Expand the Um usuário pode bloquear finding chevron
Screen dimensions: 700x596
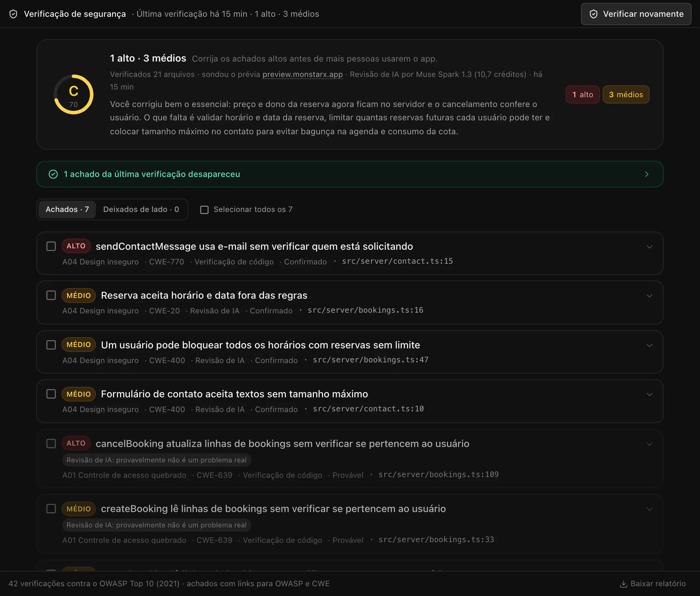click(650, 345)
